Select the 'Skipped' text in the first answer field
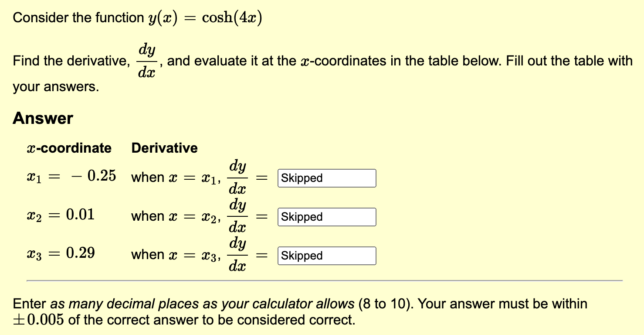This screenshot has height=335, width=644. click(x=302, y=178)
